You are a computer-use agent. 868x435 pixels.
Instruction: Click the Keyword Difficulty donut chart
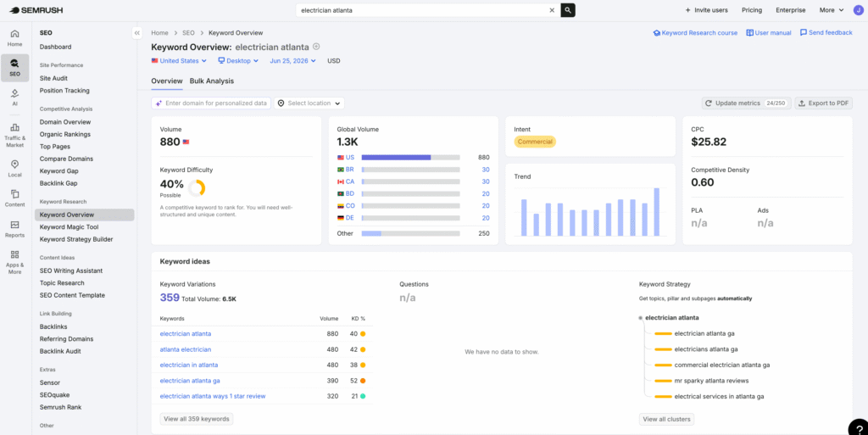tap(197, 188)
